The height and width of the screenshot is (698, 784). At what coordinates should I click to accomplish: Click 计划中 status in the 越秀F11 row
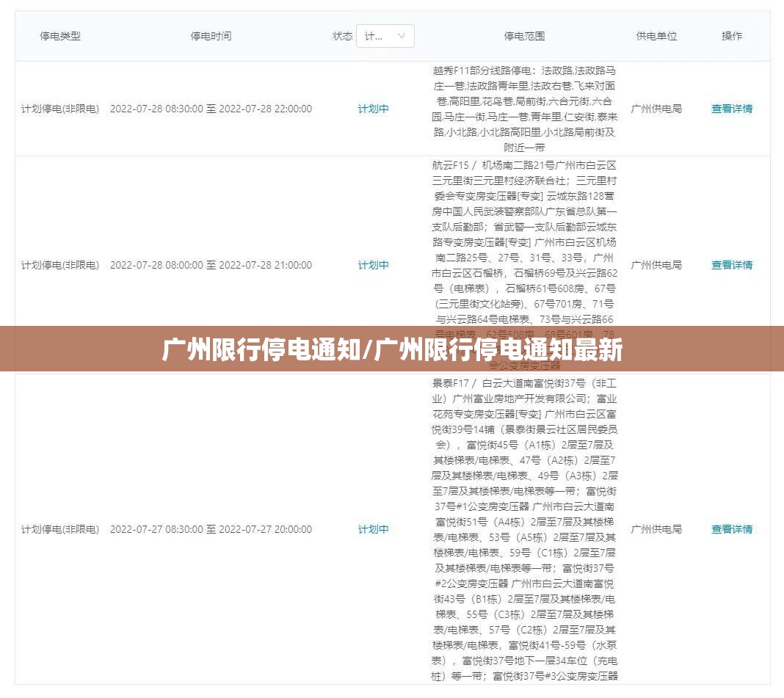coord(373,109)
